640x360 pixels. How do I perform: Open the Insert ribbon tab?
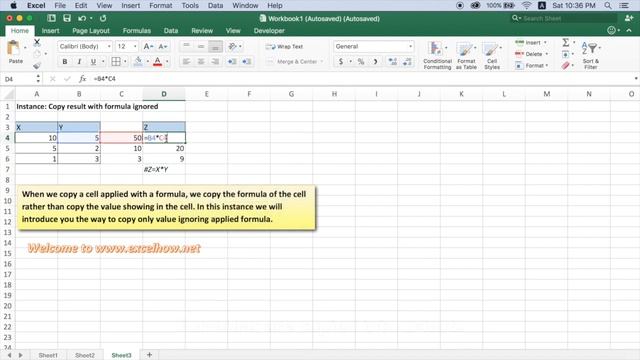pyautogui.click(x=50, y=31)
